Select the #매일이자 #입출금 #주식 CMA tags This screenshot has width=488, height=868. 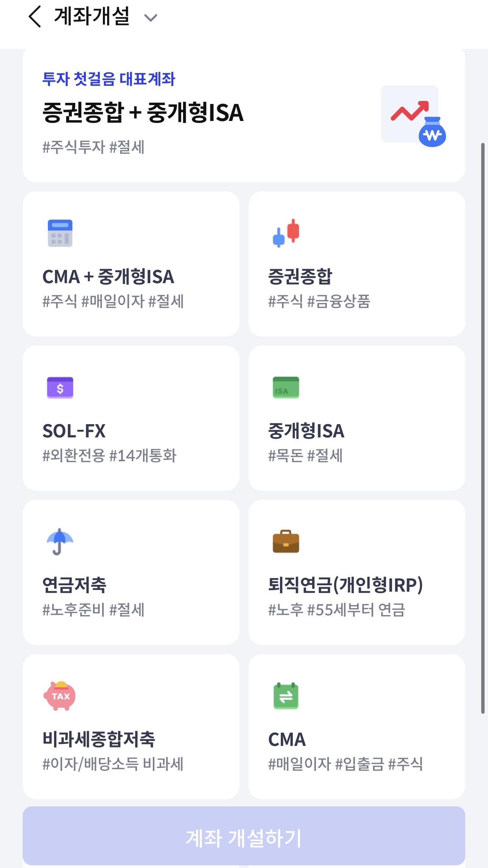click(345, 764)
